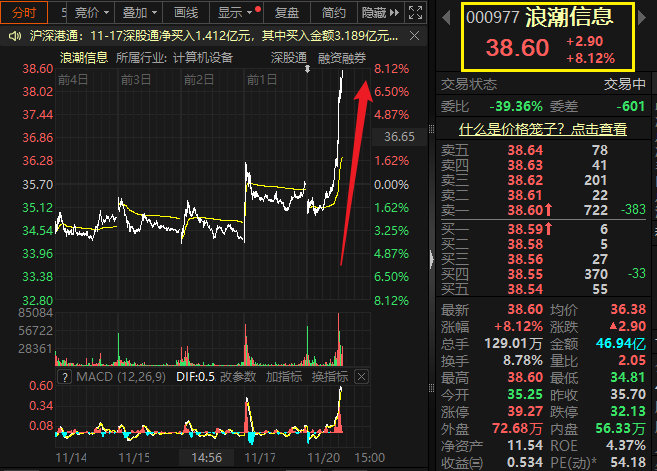Click the side panel collapse handle
Screen dimensions: 657x471
[x=432, y=259]
